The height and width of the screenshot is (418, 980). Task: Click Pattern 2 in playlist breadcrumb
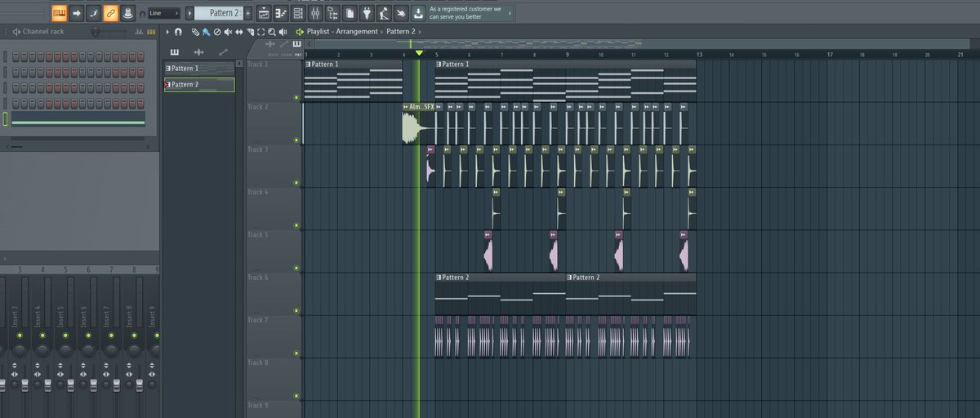tap(401, 32)
